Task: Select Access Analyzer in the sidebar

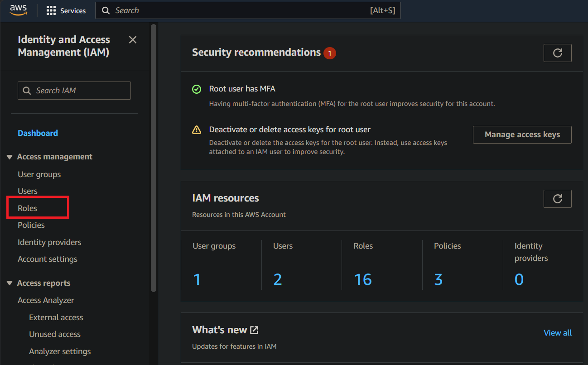Action: pyautogui.click(x=46, y=300)
